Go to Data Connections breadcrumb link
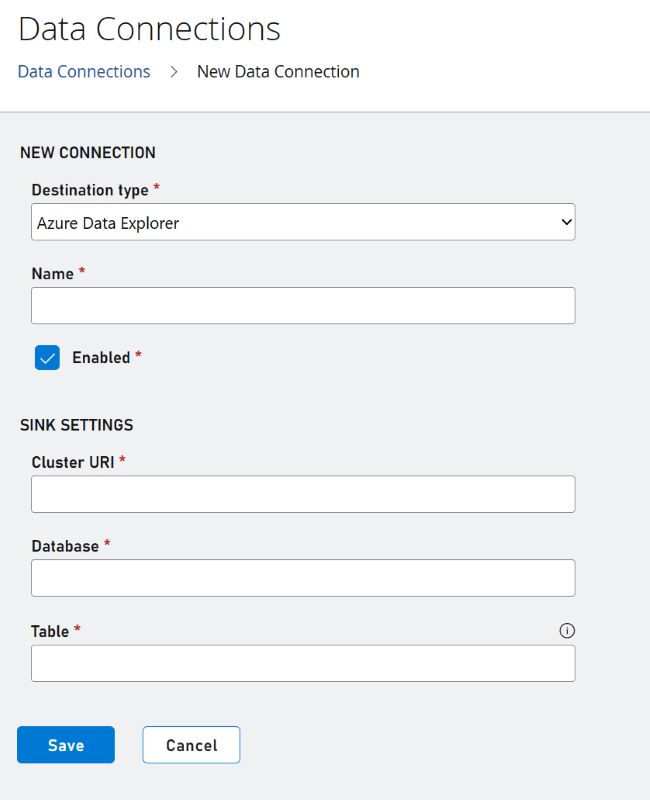Image resolution: width=650 pixels, height=800 pixels. tap(84, 71)
